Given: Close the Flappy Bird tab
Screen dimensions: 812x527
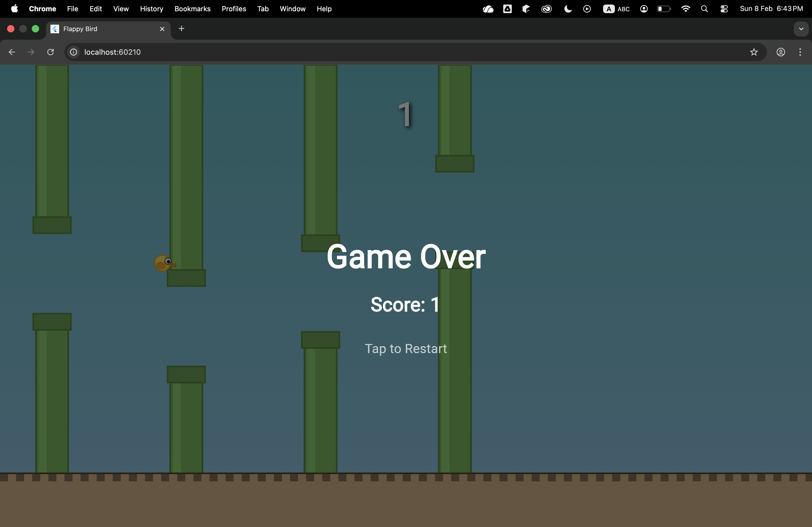Looking at the screenshot, I should tap(162, 29).
